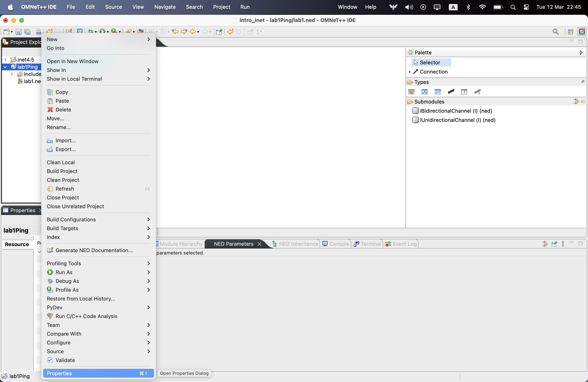Viewport: 588px width, 382px height.
Task: Switch to the Event Log tab
Action: click(401, 244)
